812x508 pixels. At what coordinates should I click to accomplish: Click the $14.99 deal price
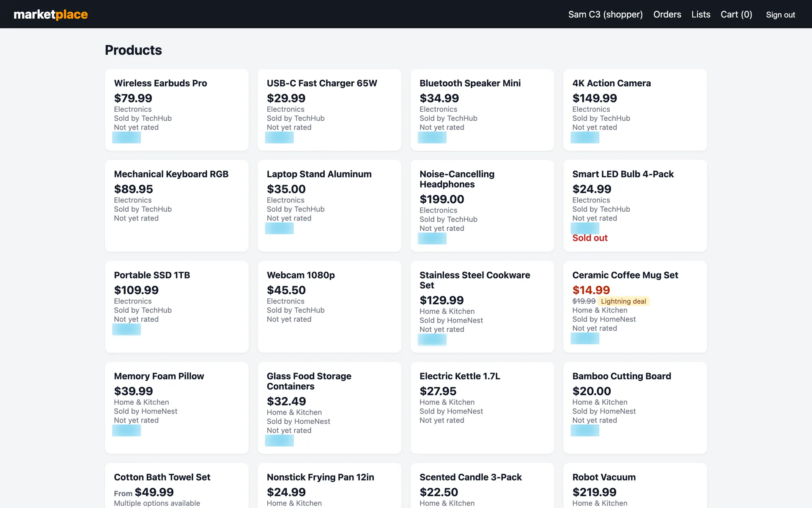591,290
